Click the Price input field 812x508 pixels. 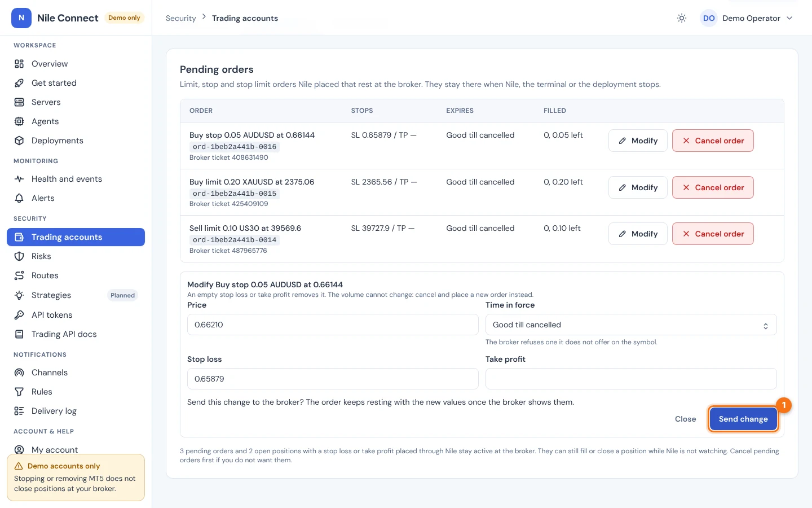pyautogui.click(x=333, y=325)
